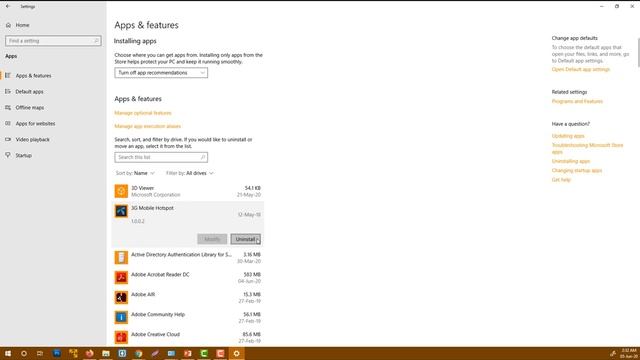Screen dimensions: 640x360
Task: Select the Adobe AIR app icon
Action: coord(121,298)
